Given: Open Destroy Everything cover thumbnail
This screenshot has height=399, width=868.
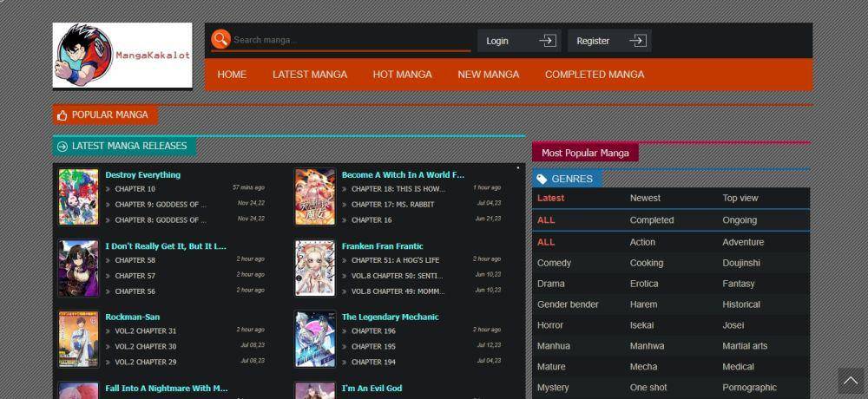Looking at the screenshot, I should (x=79, y=197).
